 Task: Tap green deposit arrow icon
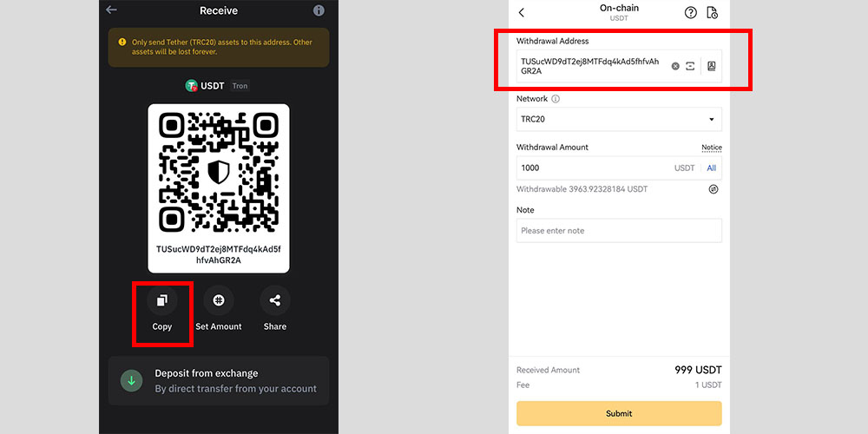tap(132, 381)
